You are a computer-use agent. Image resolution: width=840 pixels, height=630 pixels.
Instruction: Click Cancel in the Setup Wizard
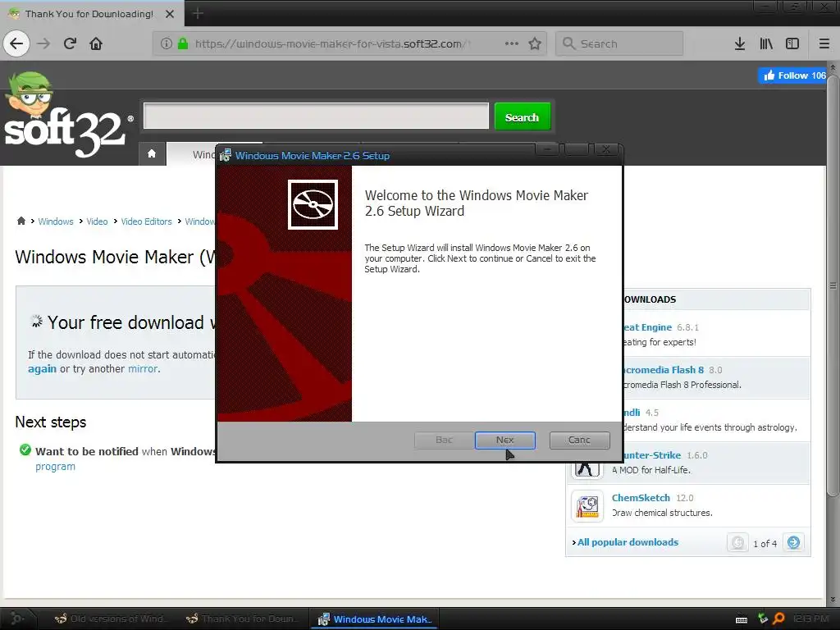coord(580,440)
